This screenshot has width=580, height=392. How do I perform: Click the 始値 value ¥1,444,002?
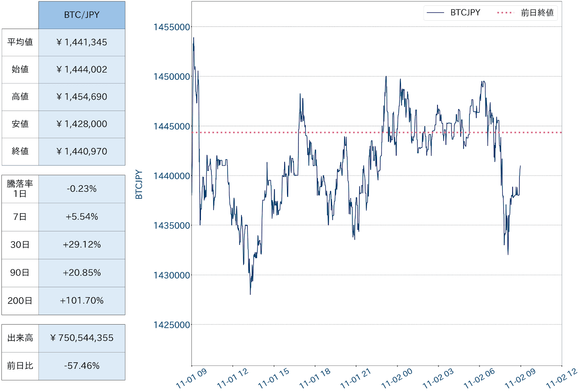click(x=82, y=70)
